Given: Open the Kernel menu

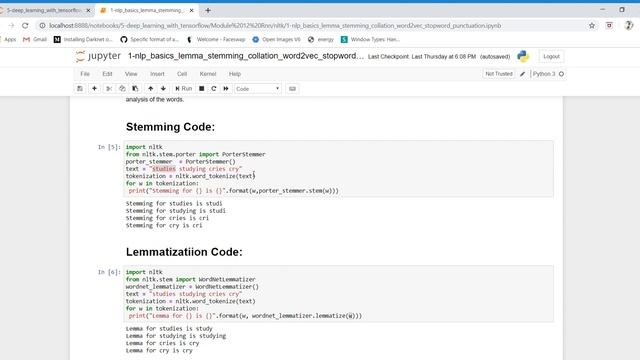Looking at the screenshot, I should (x=208, y=74).
